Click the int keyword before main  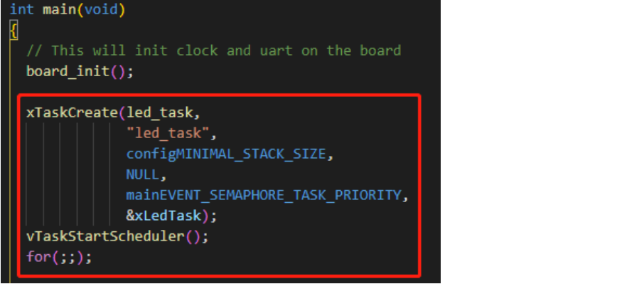(x=22, y=9)
